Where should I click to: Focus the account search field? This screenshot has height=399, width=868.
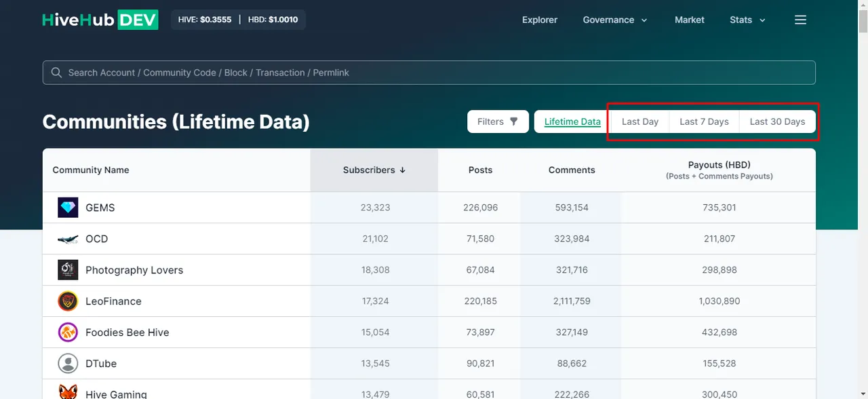(x=429, y=73)
